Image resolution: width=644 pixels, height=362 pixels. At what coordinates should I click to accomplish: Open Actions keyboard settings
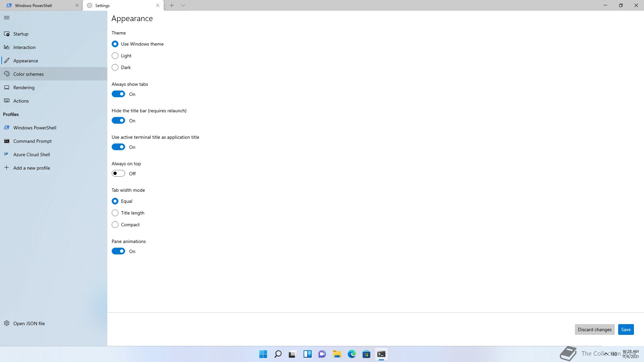point(21,101)
